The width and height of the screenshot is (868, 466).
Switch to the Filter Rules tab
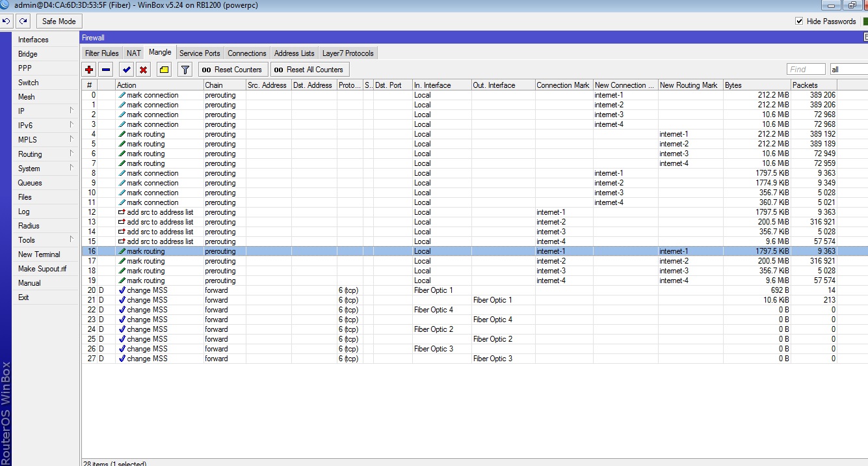pos(102,53)
